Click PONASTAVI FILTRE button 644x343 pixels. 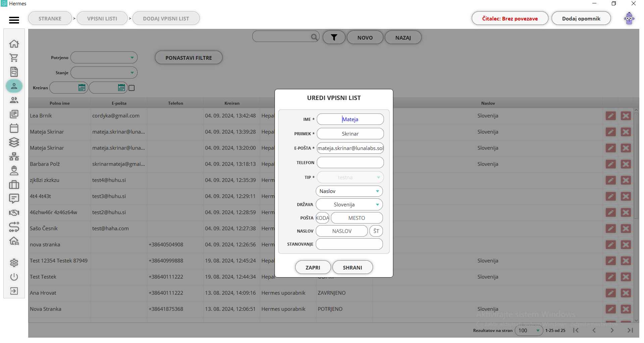click(189, 58)
